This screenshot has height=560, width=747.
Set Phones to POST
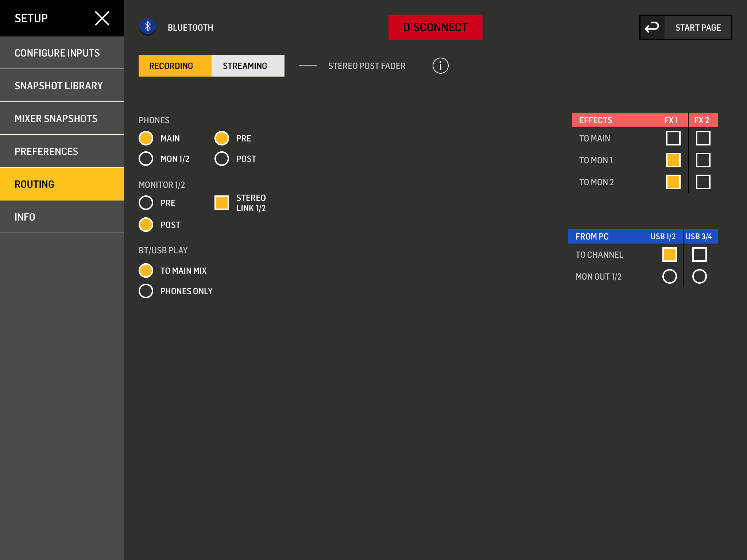point(222,159)
